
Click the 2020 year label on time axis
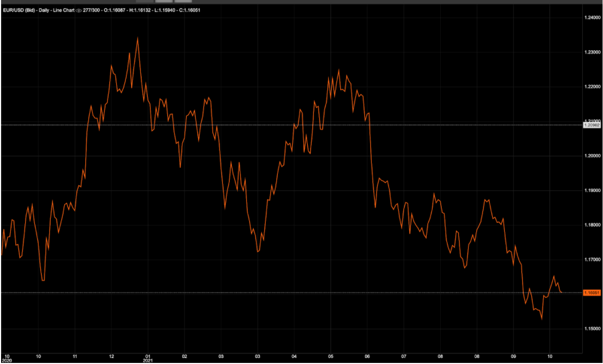7,360
